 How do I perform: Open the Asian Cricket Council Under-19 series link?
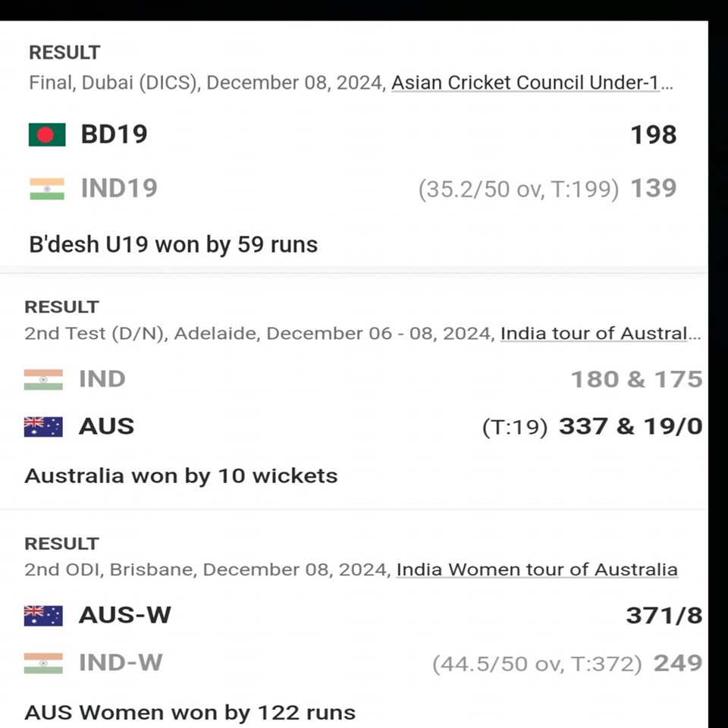532,83
